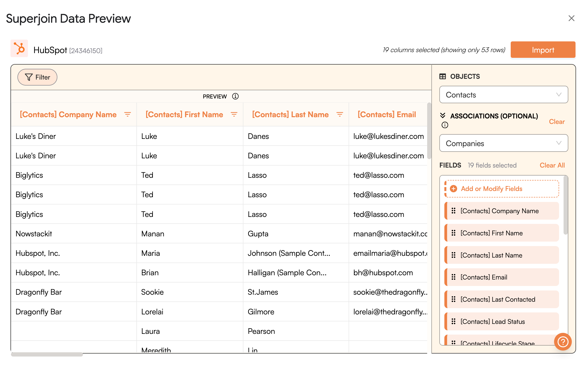
Task: Click Clear next to Associations
Action: (557, 122)
